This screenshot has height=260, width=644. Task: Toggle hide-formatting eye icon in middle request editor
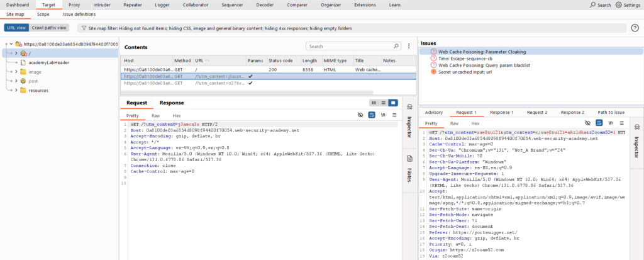pyautogui.click(x=360, y=115)
